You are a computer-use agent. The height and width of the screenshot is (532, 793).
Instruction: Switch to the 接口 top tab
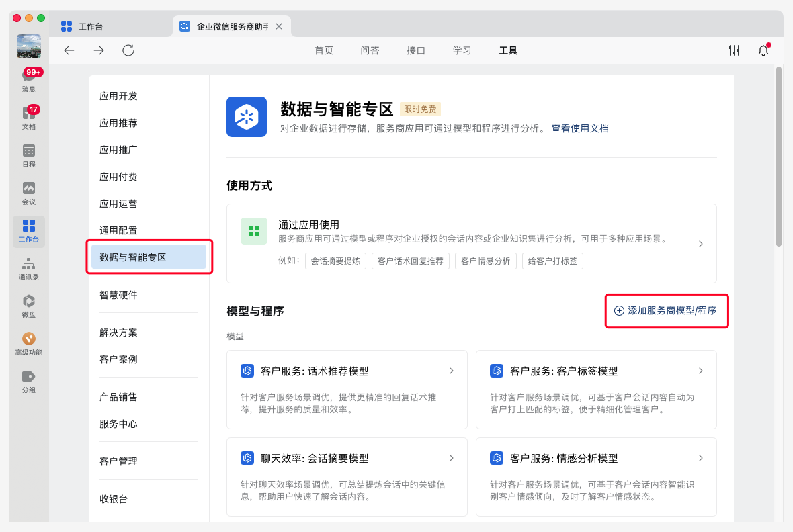(x=416, y=51)
